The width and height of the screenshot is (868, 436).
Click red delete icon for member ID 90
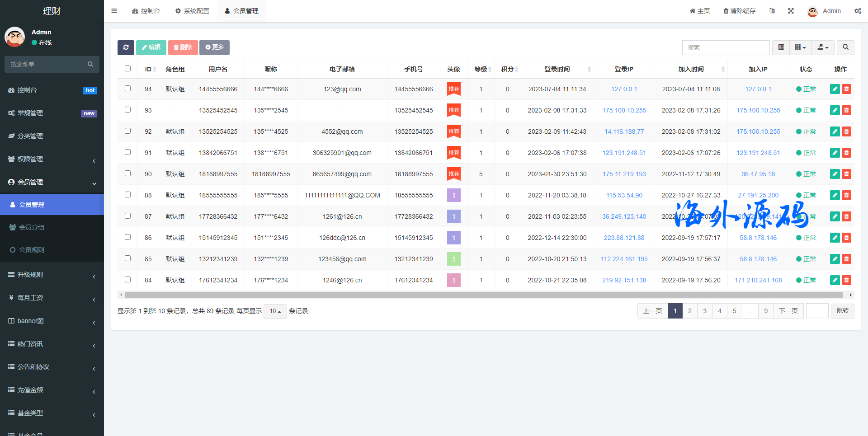pos(846,174)
